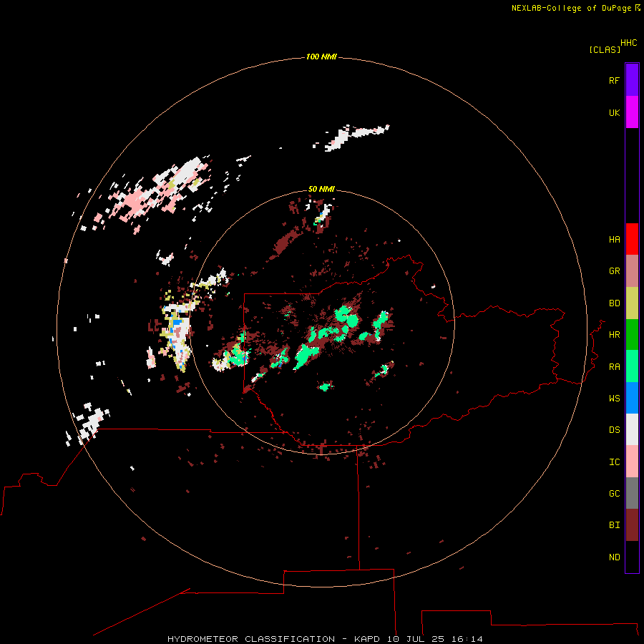Click the BD legend label
The width and height of the screenshot is (644, 644).
[614, 303]
